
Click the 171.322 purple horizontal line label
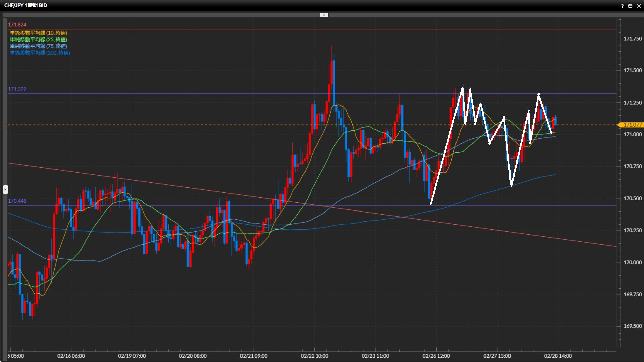17,89
